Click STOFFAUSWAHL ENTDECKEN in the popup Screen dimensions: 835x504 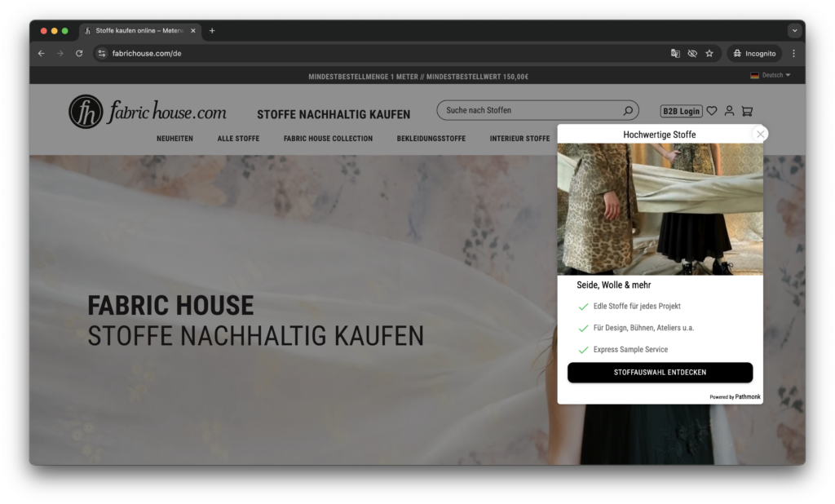660,373
